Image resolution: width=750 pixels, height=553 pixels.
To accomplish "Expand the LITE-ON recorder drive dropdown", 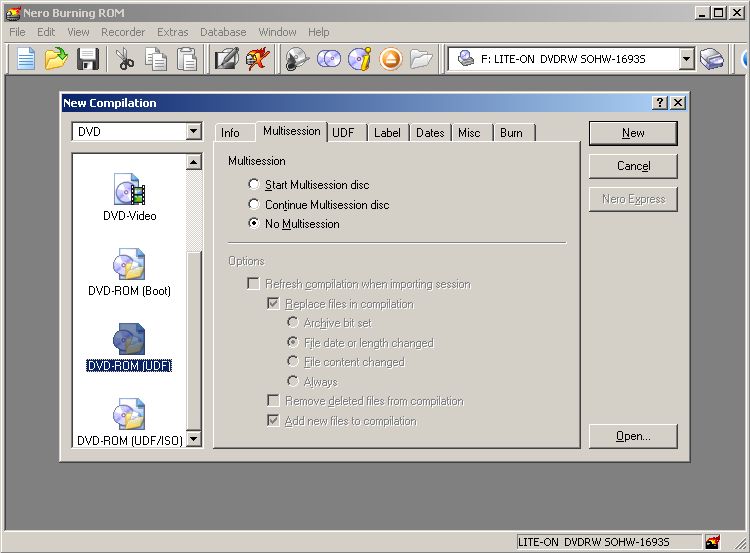I will [686, 59].
